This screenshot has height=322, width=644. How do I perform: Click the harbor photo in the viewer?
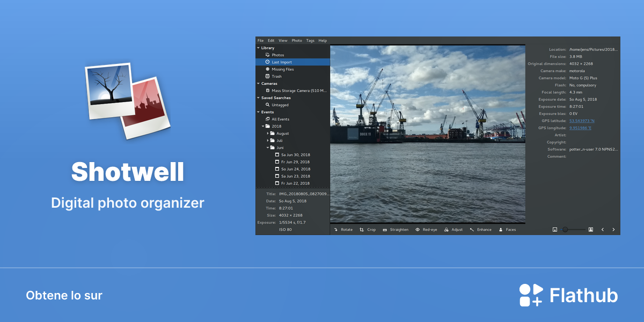(x=428, y=134)
